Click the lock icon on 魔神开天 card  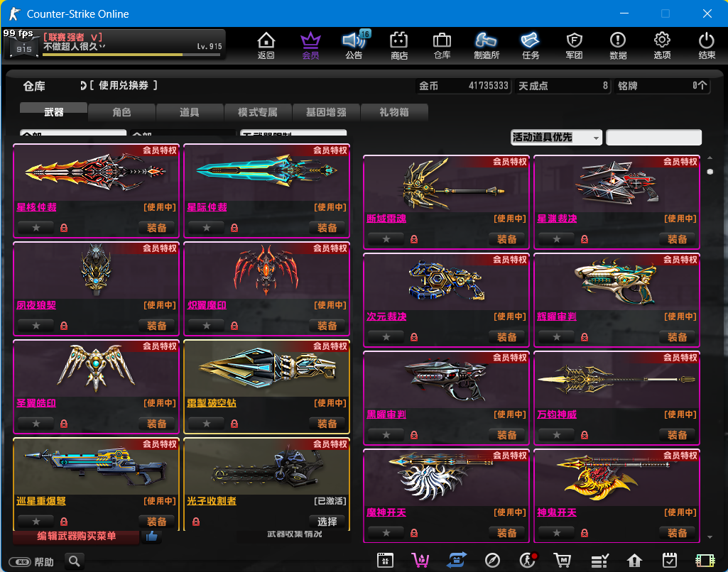413,532
